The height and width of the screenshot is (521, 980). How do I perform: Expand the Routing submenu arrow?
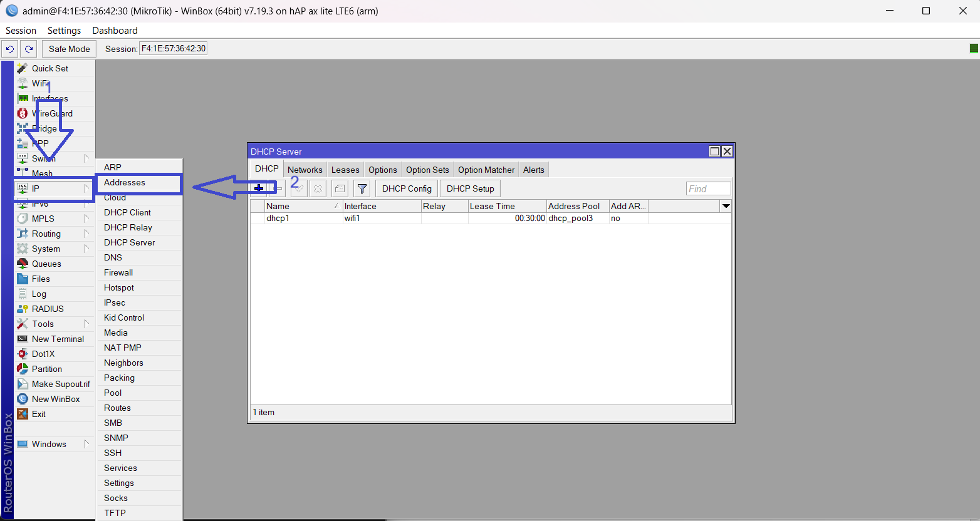[86, 234]
